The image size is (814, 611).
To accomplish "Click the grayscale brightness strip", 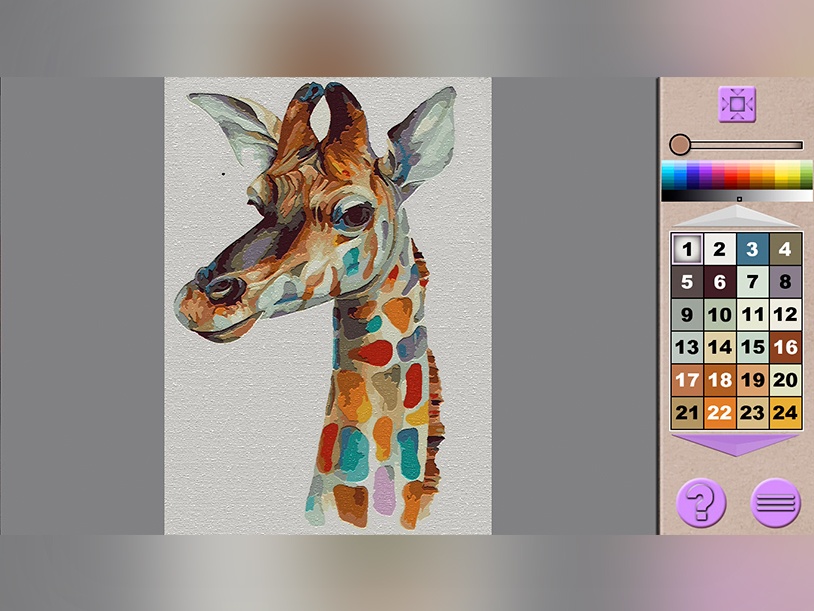I will point(737,196).
